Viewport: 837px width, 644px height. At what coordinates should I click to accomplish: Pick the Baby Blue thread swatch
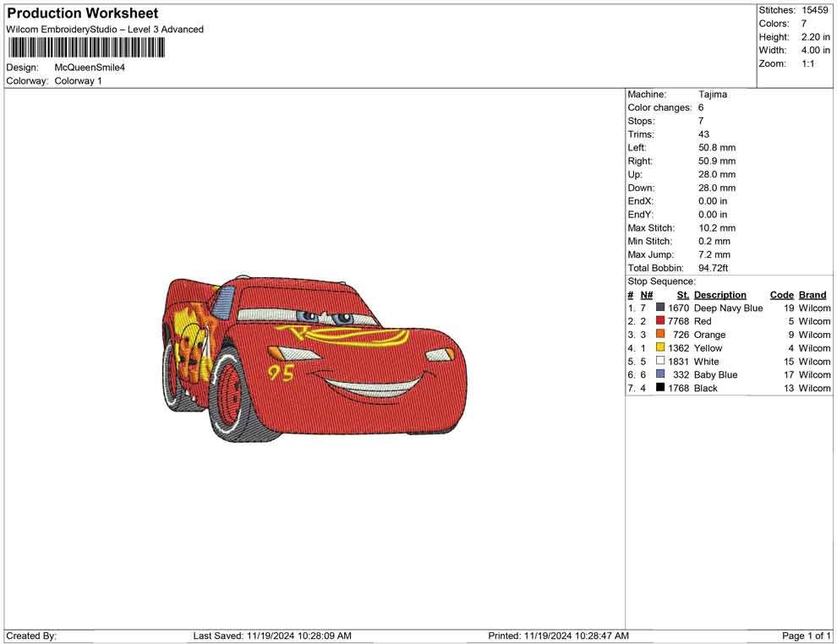point(660,374)
